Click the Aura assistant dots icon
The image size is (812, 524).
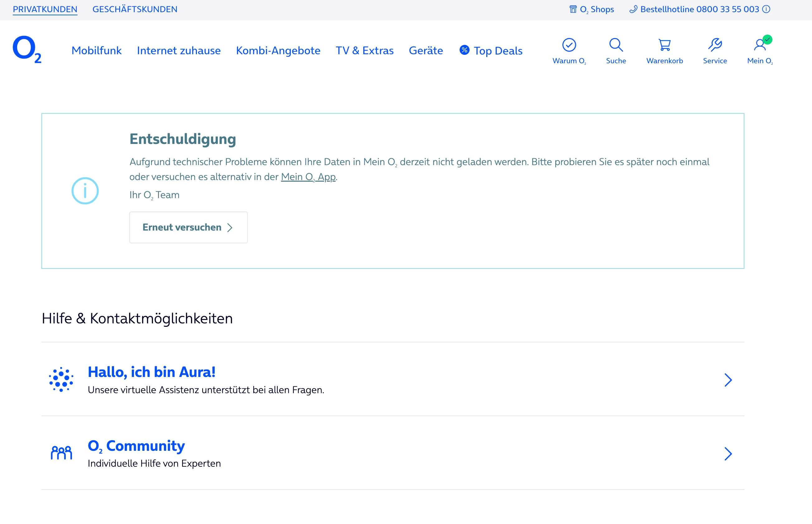click(61, 379)
